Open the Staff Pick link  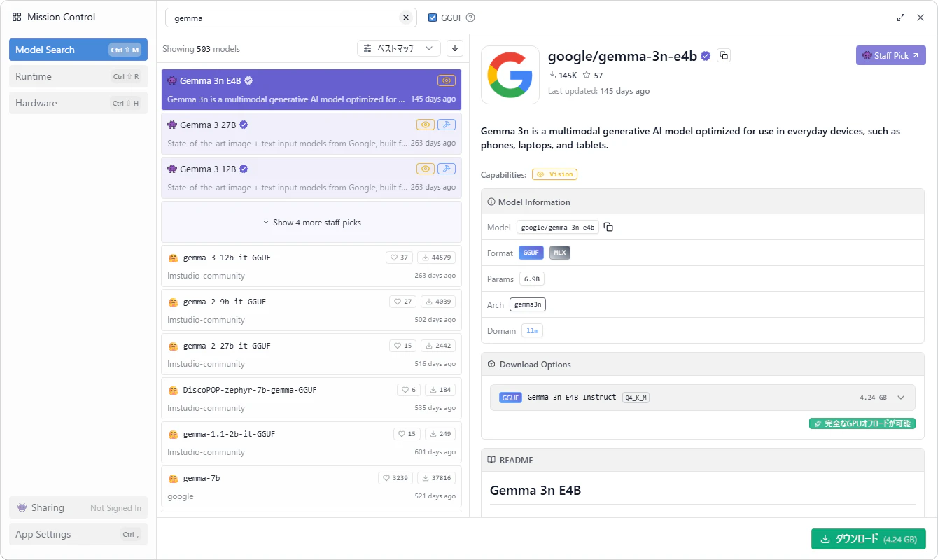pyautogui.click(x=890, y=55)
